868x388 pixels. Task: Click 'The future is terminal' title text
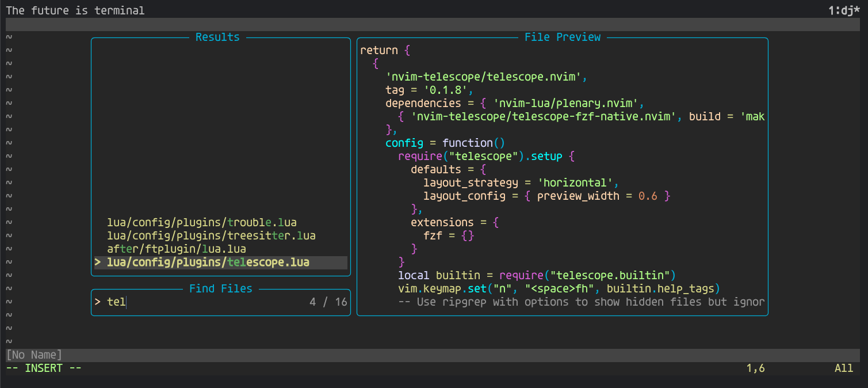[75, 10]
